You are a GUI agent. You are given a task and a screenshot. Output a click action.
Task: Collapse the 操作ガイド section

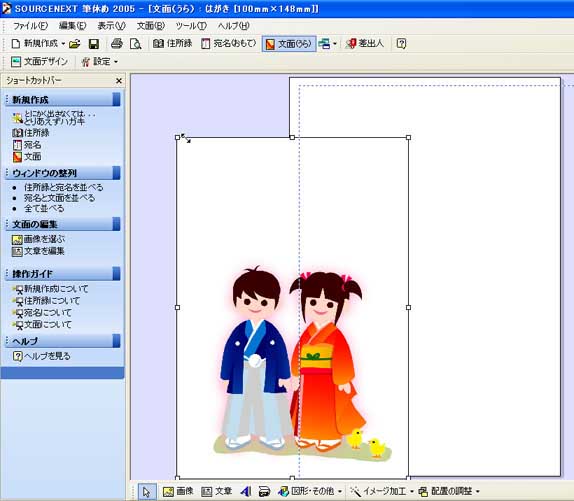(116, 273)
